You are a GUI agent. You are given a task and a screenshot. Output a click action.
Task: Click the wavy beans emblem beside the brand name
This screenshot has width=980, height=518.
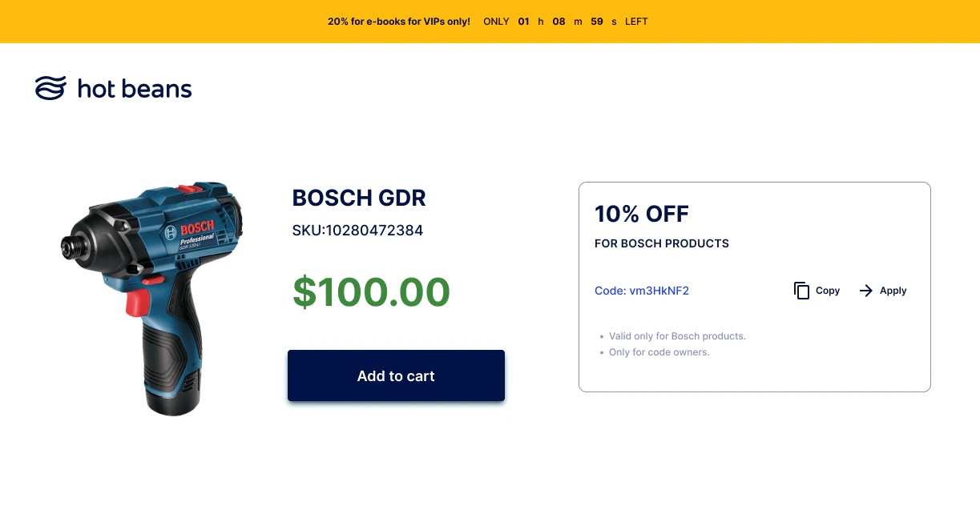[49, 88]
